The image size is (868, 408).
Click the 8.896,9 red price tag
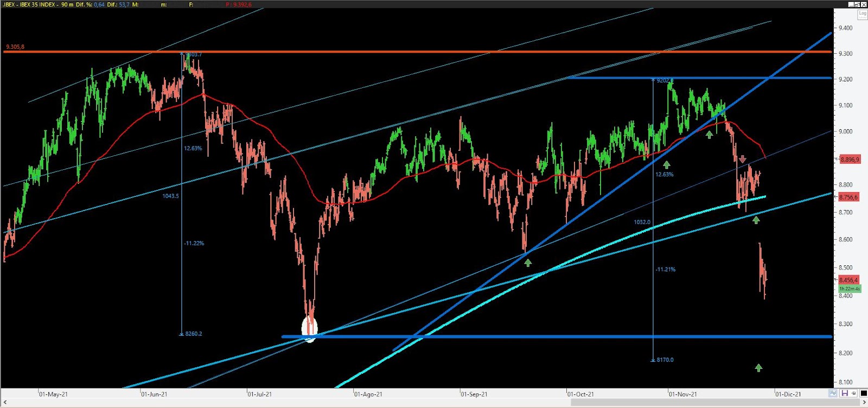pos(850,160)
